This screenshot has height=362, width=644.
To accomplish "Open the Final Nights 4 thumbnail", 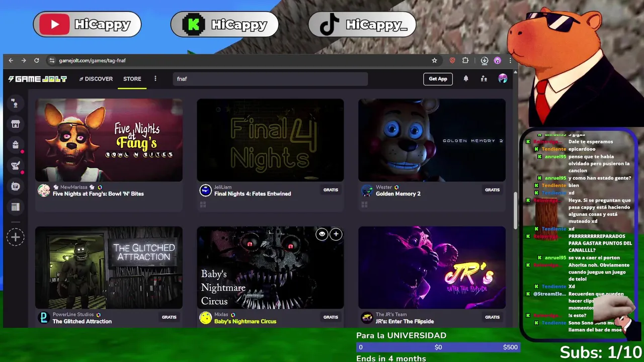I will [270, 140].
